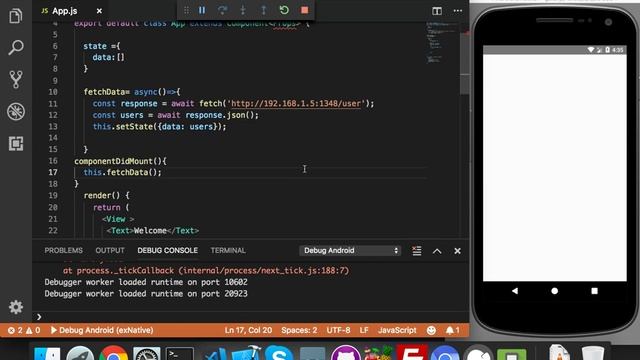Switch to the DEBUG CONSOLE tab
This screenshot has width=640, height=360.
(x=167, y=251)
